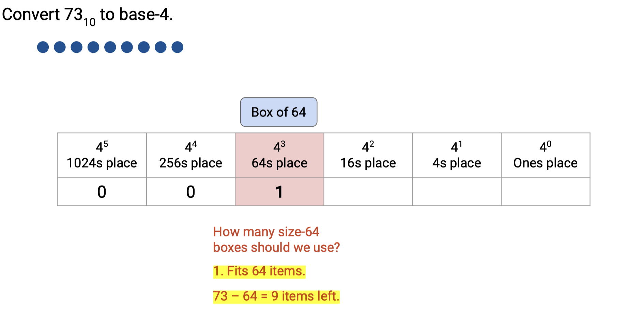Select the digit 1 under 64s place

tap(279, 192)
